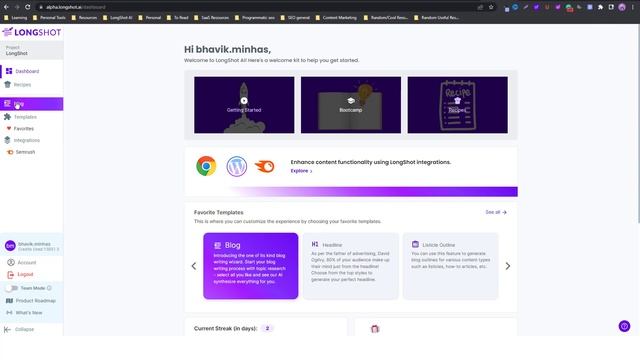
Task: Open the Extensions puzzle icon
Action: (600, 7)
